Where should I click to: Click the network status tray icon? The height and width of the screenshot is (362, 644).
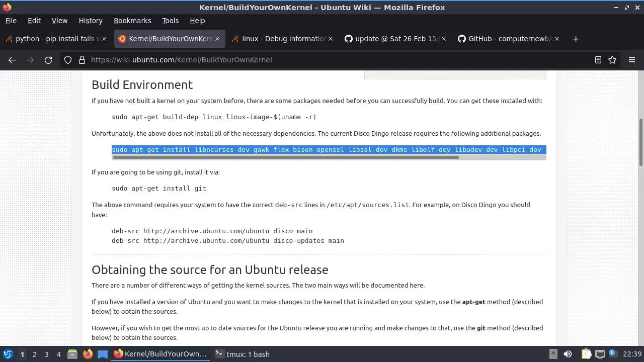click(600, 354)
